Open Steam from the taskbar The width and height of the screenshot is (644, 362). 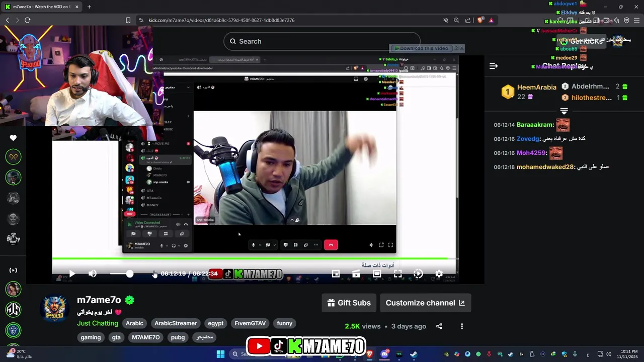click(414, 354)
